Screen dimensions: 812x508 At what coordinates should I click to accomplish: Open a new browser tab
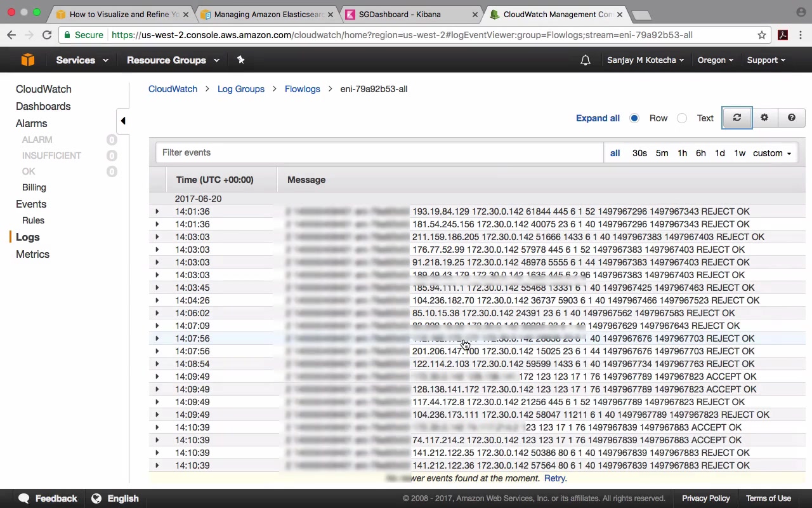(x=641, y=15)
